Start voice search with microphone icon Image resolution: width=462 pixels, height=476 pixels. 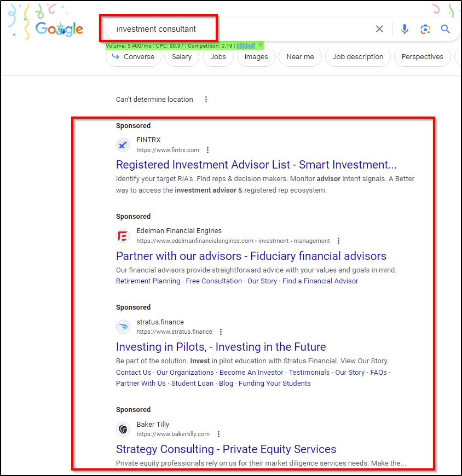(x=405, y=29)
